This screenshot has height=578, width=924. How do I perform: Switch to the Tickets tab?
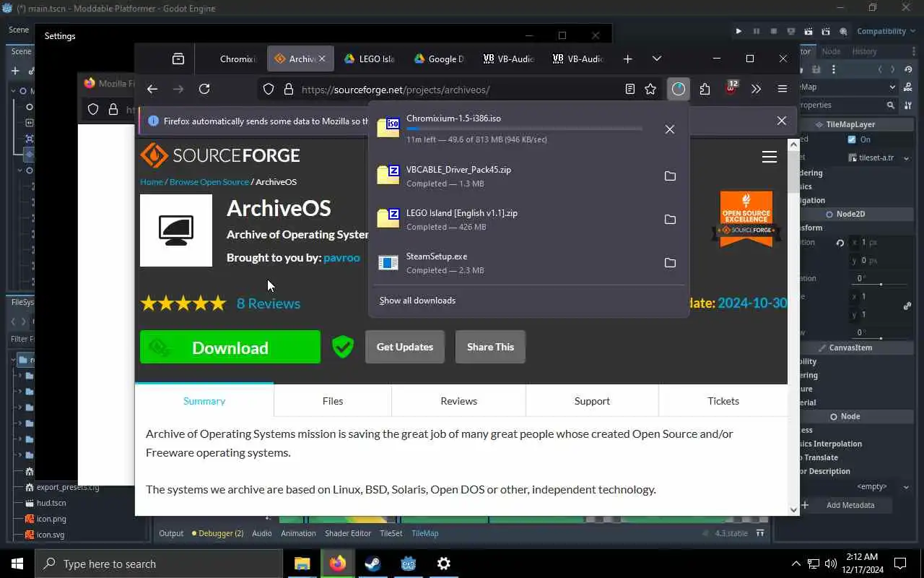(723, 401)
